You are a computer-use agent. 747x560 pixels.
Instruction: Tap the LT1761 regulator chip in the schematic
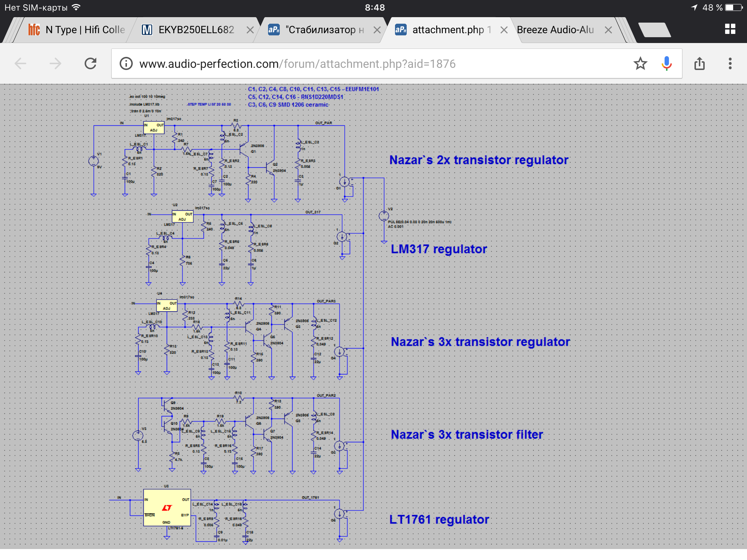point(167,507)
